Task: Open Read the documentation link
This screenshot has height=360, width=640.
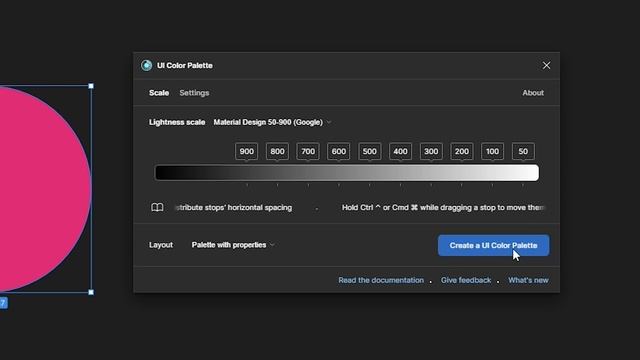Action: pyautogui.click(x=381, y=280)
